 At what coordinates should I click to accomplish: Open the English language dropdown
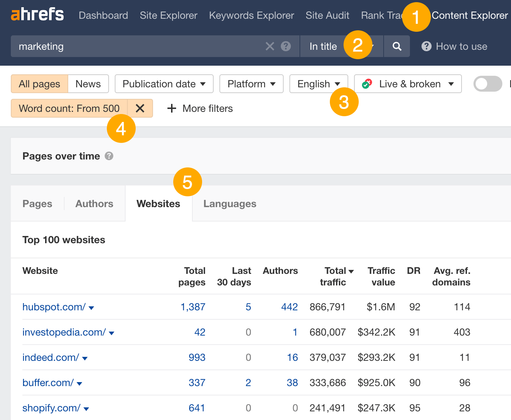pos(318,84)
